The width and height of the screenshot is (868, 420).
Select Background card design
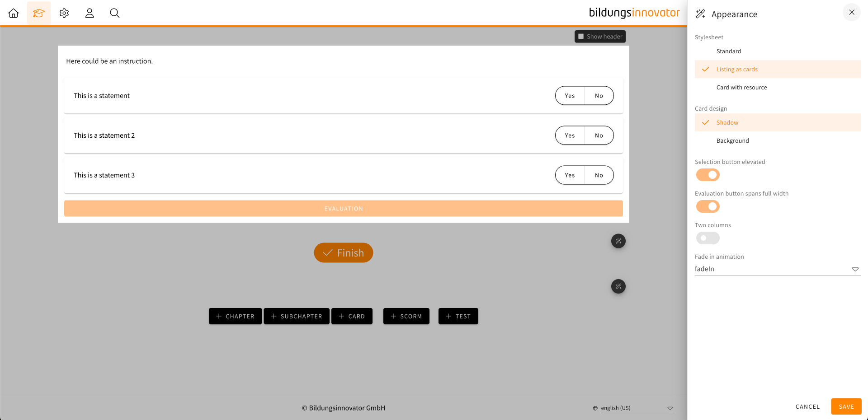pos(732,141)
